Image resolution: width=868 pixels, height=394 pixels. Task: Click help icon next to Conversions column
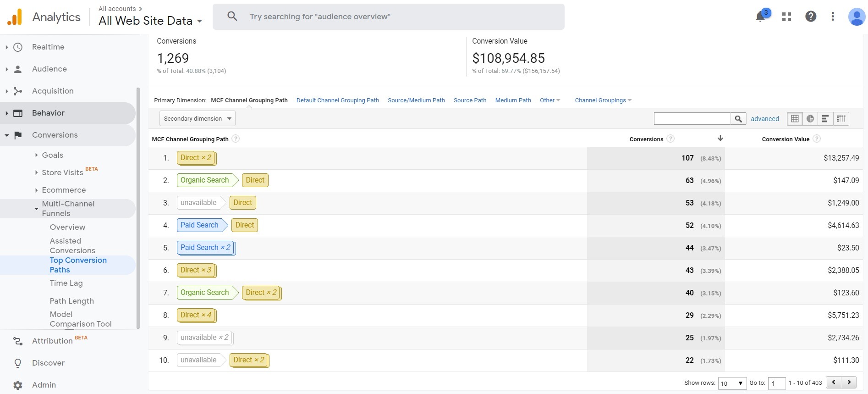click(670, 139)
